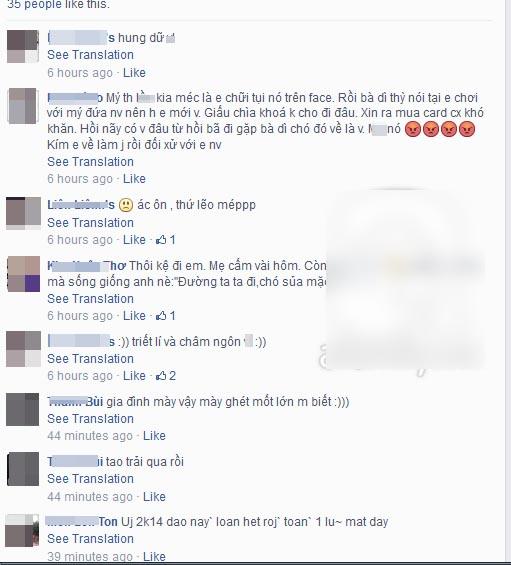Like the long comment with angry emojis
The image size is (511, 565).
click(134, 179)
